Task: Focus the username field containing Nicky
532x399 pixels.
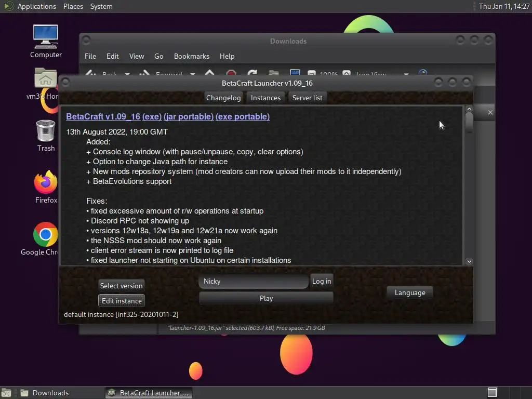Action: (x=254, y=281)
